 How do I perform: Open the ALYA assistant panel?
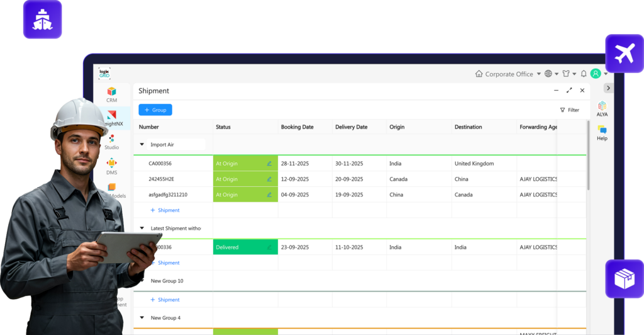(x=602, y=109)
